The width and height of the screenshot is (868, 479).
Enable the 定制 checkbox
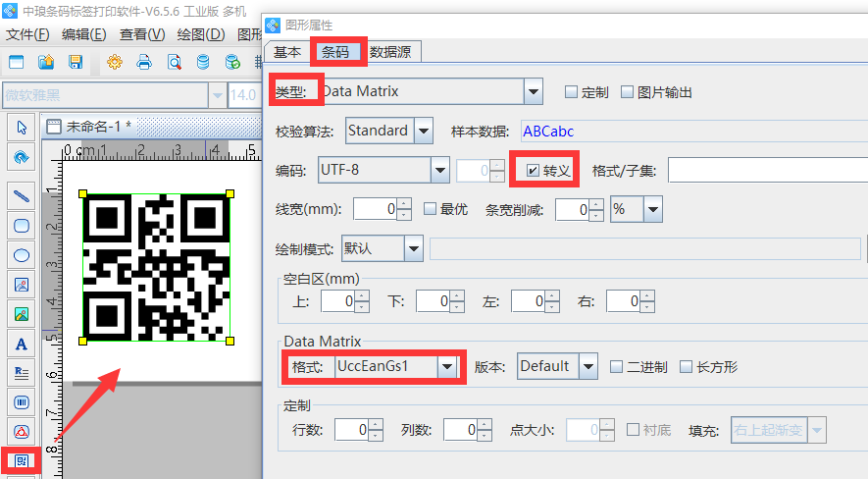click(571, 92)
